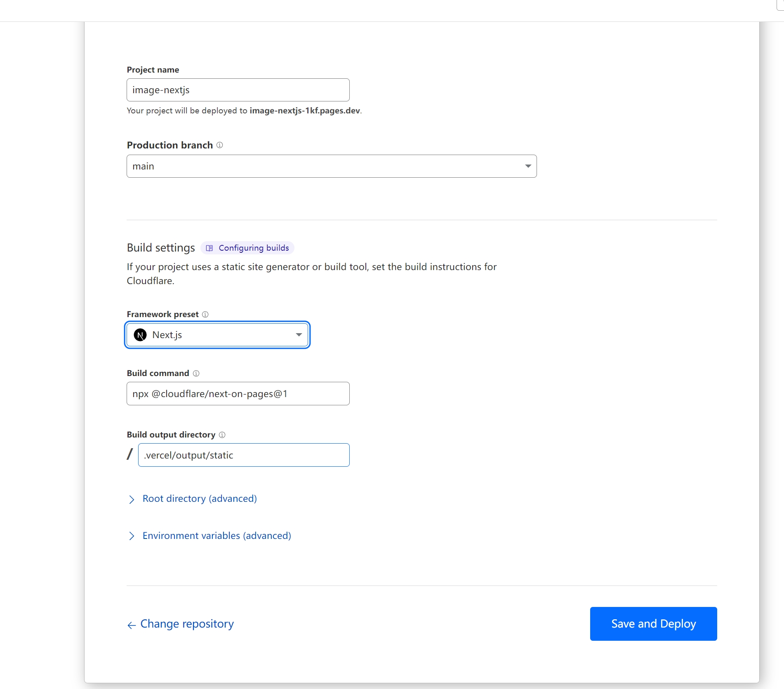Click the chevron beside Environment variables

click(132, 536)
